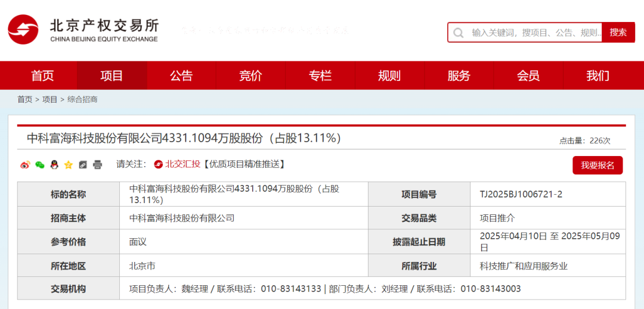Open the 竞价 navigation menu
Image resolution: width=644 pixels, height=309 pixels.
pyautogui.click(x=250, y=76)
